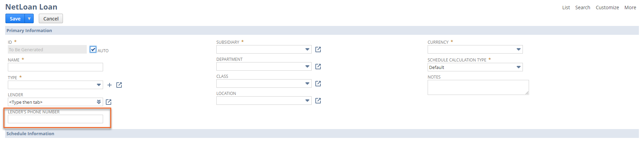
Task: Open the Class record link icon
Action: tap(318, 84)
